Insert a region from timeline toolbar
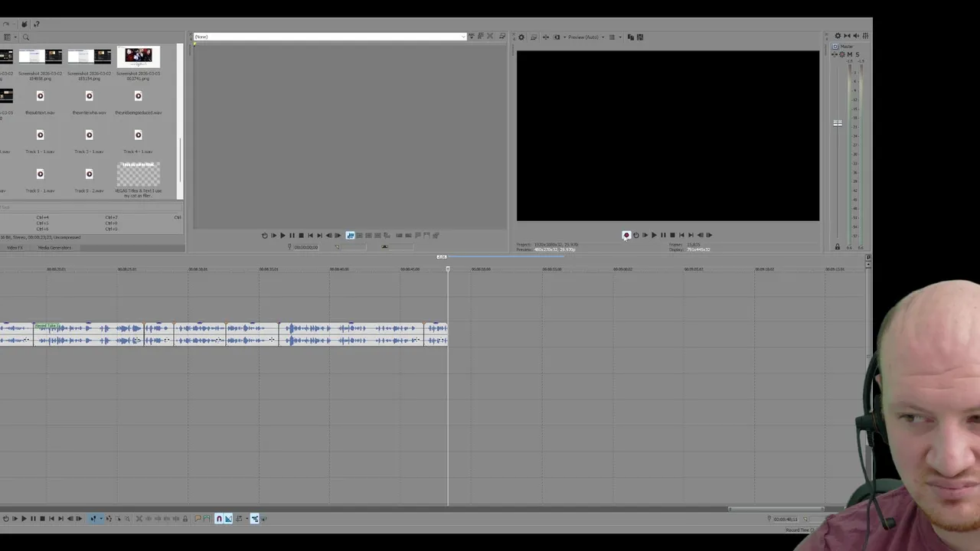 [x=207, y=518]
